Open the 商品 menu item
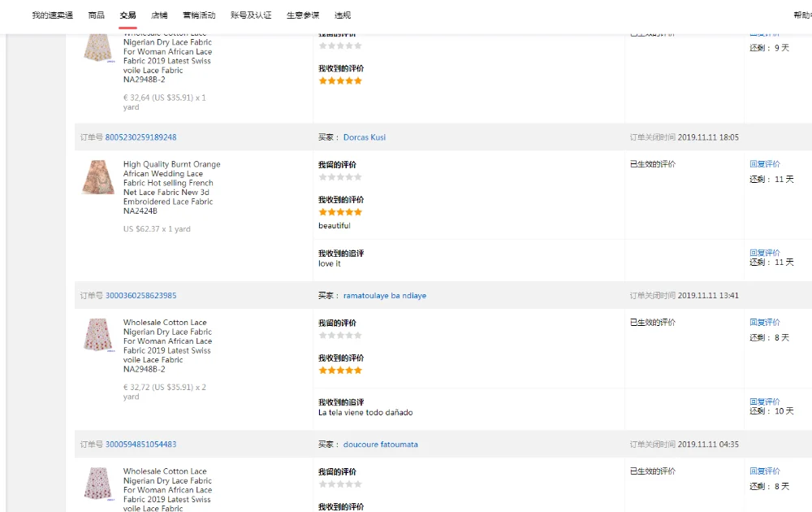Viewport: 812px width, 512px height. point(97,15)
